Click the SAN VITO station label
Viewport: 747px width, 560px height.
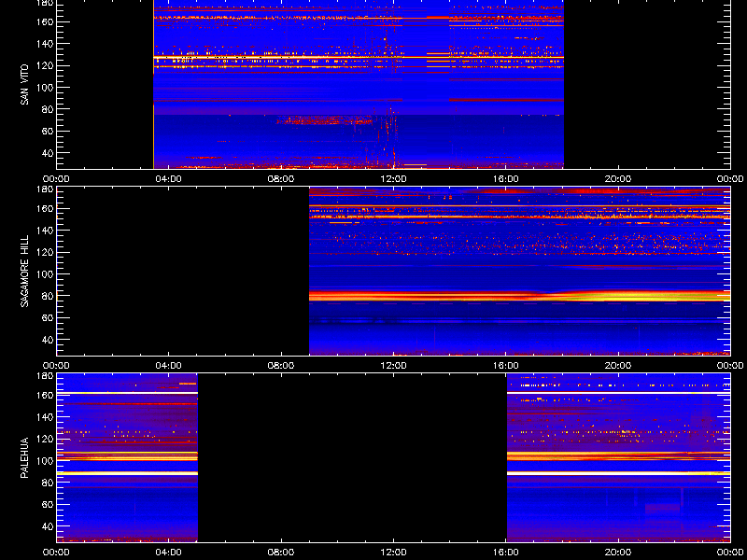click(x=24, y=84)
